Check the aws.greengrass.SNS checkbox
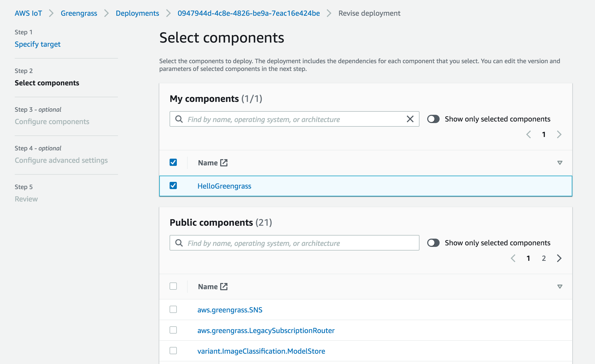This screenshot has height=364, width=595. coord(173,309)
